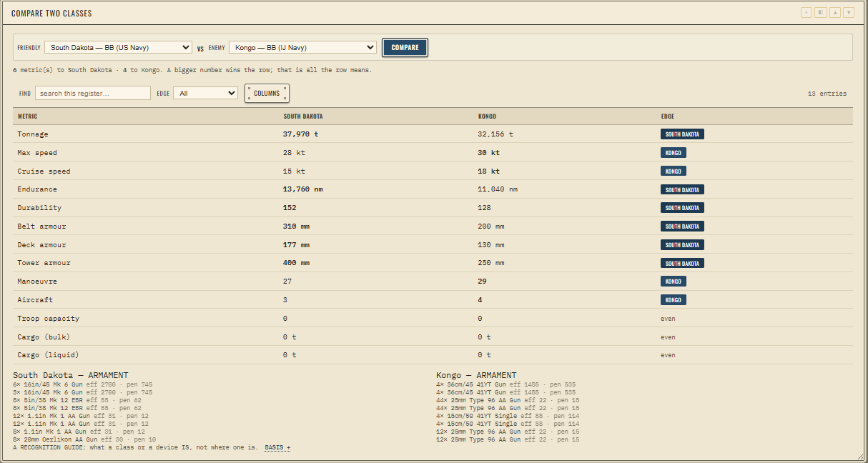Image resolution: width=868 pixels, height=463 pixels.
Task: Click the up-triangle panel header button
Action: pos(835,12)
